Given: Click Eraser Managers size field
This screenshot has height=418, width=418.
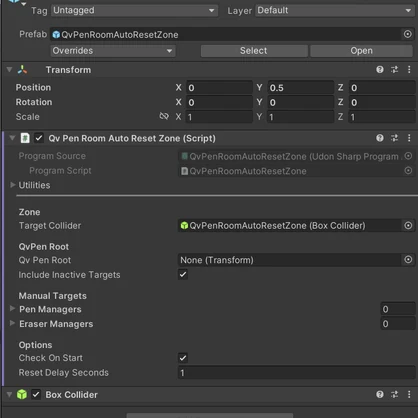Looking at the screenshot, I should 398,324.
